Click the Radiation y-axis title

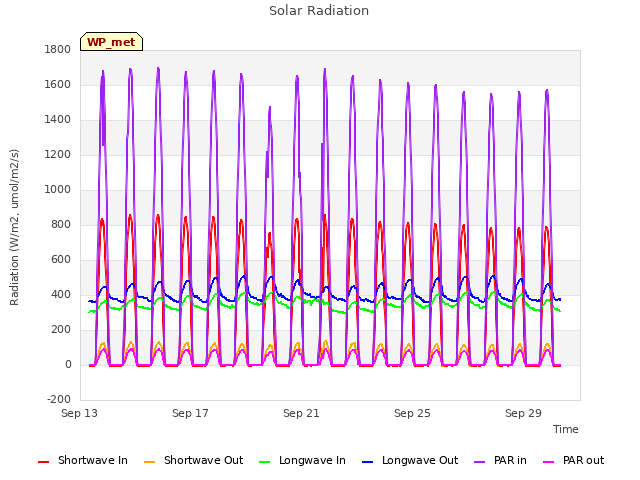pyautogui.click(x=14, y=227)
